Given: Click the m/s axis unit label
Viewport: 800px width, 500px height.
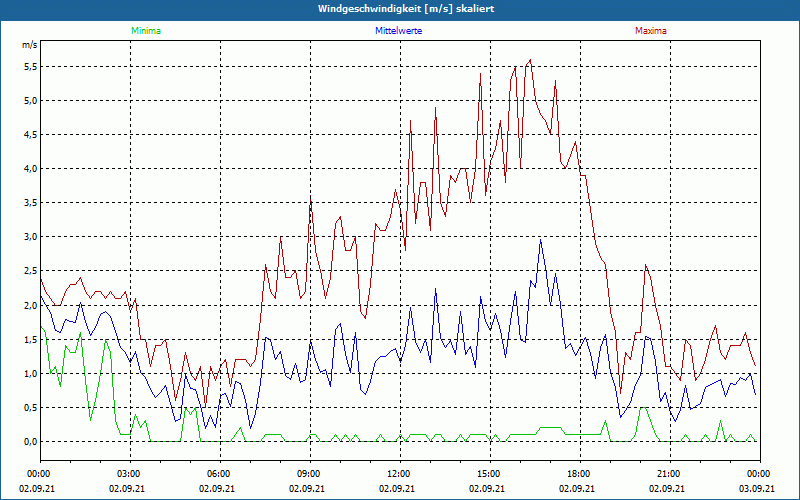Looking at the screenshot, I should pyautogui.click(x=30, y=45).
